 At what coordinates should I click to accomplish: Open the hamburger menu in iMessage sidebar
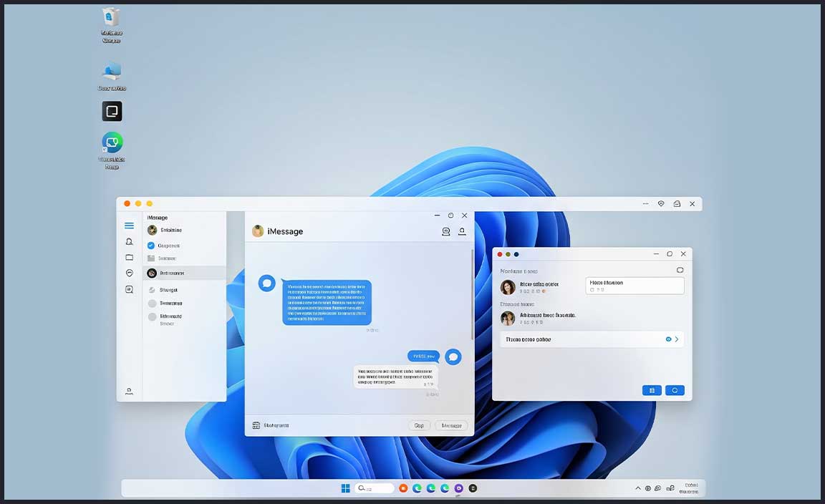click(x=129, y=226)
